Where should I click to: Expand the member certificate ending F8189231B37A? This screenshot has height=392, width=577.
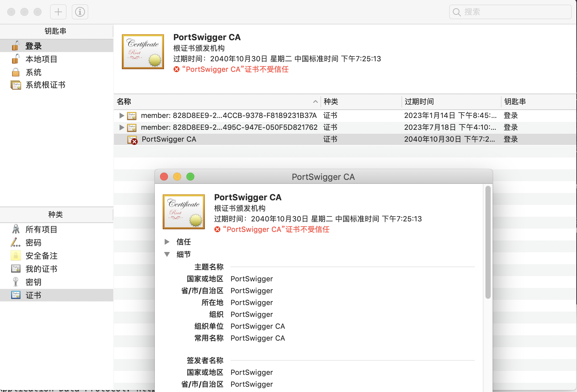122,116
